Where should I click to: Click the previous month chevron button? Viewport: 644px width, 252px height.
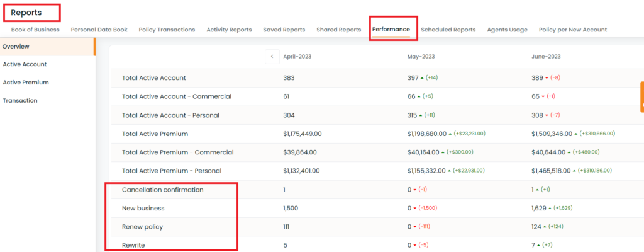272,57
